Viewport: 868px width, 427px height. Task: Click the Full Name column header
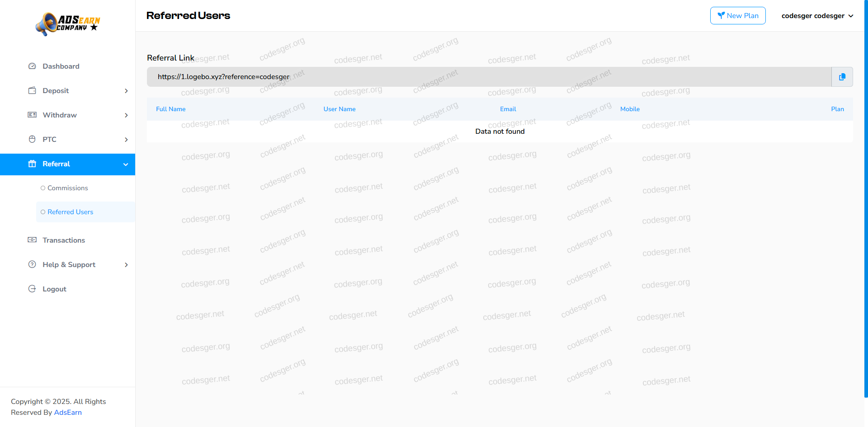pos(170,109)
